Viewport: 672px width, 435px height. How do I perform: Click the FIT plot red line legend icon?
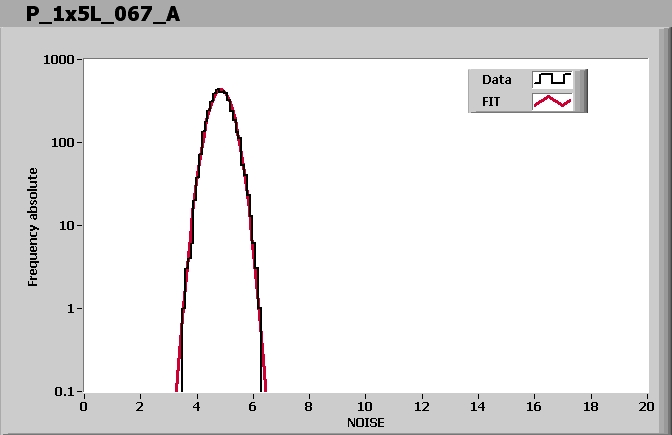click(x=552, y=101)
